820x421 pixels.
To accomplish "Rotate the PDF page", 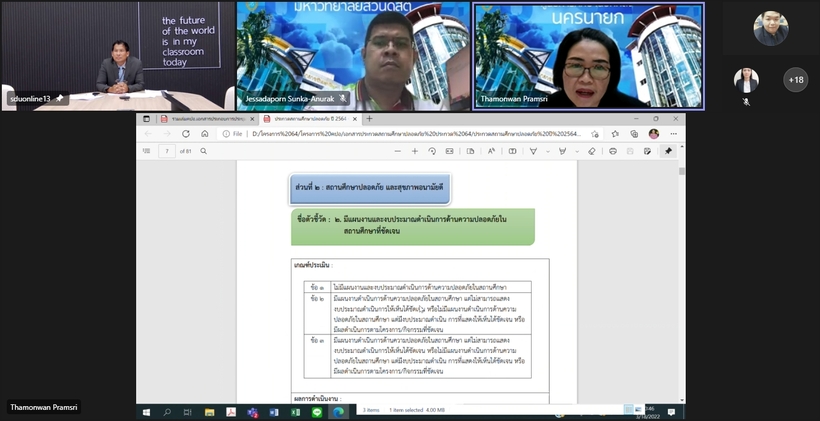I will (432, 151).
